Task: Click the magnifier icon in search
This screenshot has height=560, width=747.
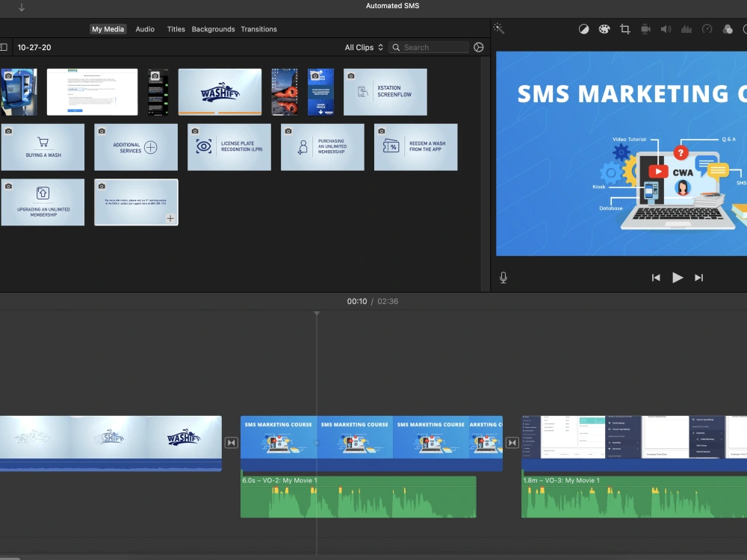Action: point(396,47)
